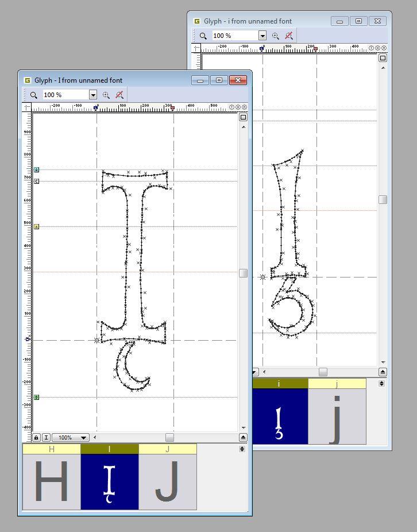The height and width of the screenshot is (532, 417).
Task: Click the 'J' header label in uppercase glyph strip
Action: (x=168, y=449)
